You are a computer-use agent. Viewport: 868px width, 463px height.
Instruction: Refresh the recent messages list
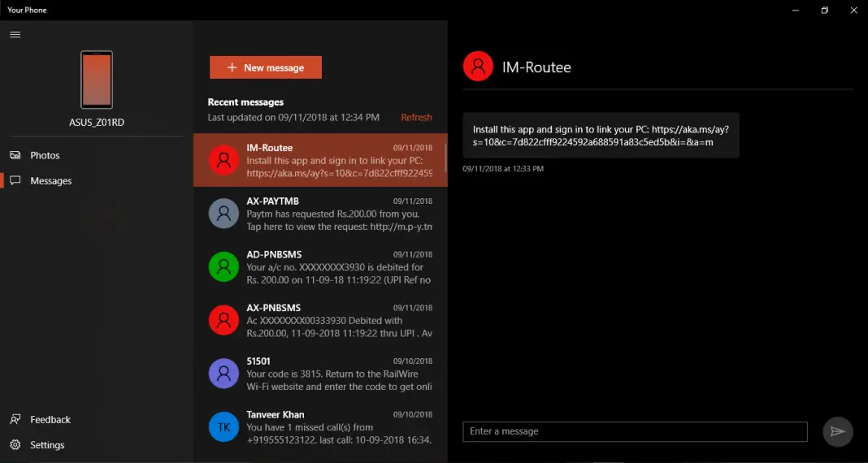[416, 117]
